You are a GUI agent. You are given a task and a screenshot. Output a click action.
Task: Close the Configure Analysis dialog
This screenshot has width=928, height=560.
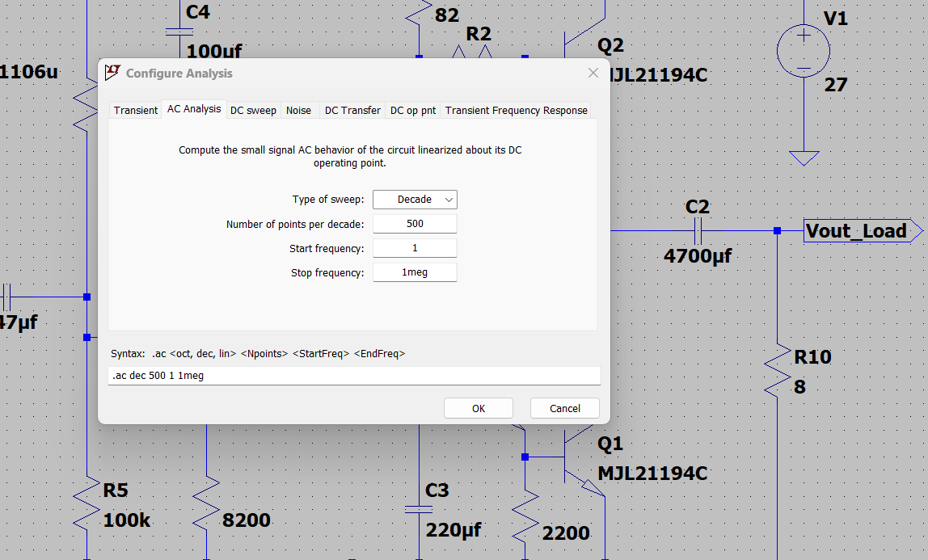point(593,73)
